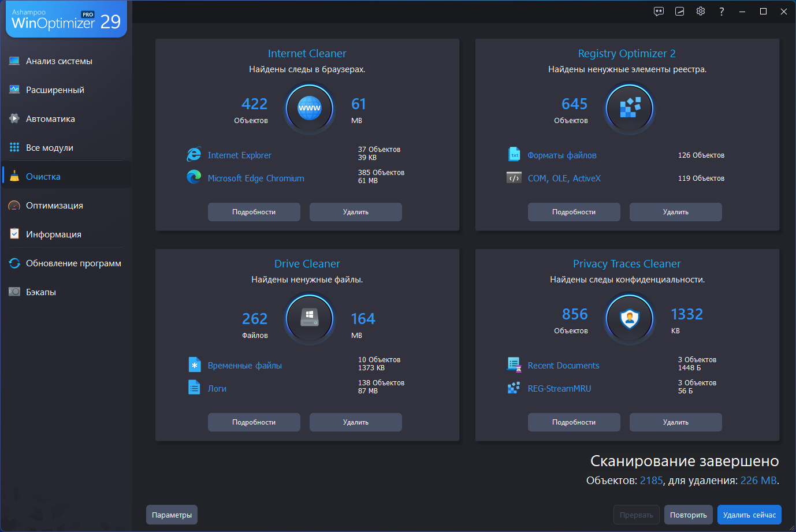The width and height of the screenshot is (796, 532).
Task: Click the Удалить сейчас button
Action: 749,515
